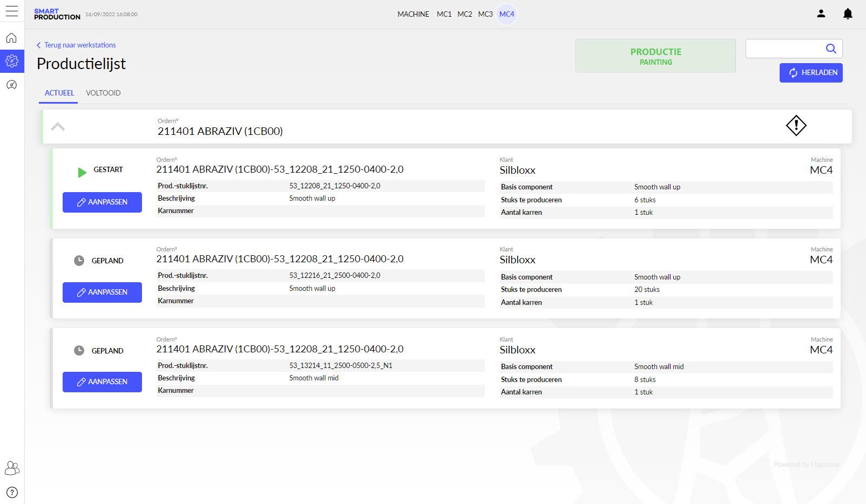
Task: Click clock icon of 53_12216 planned job
Action: tap(79, 261)
